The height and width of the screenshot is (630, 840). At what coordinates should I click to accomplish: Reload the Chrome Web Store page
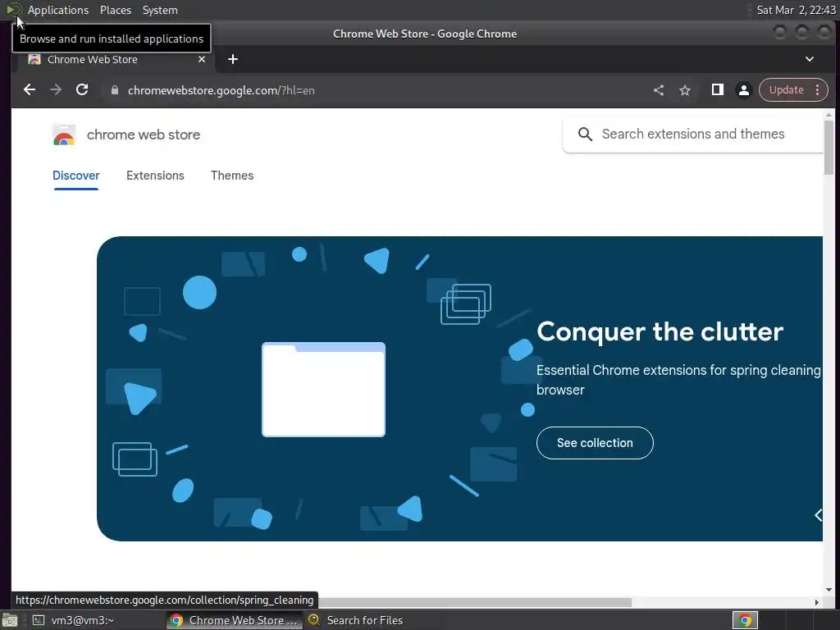pyautogui.click(x=82, y=90)
